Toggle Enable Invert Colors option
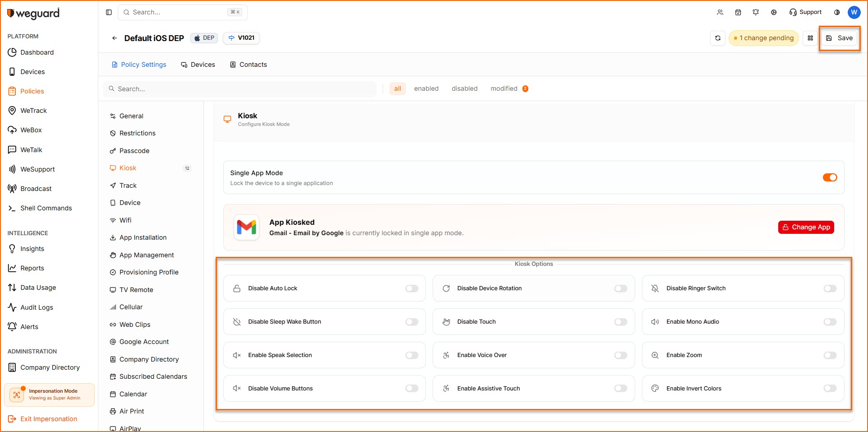Screen dimensions: 868x432 (830, 389)
